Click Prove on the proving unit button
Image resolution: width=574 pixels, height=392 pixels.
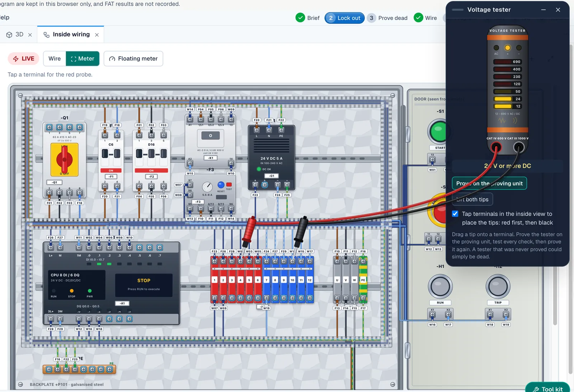point(489,183)
